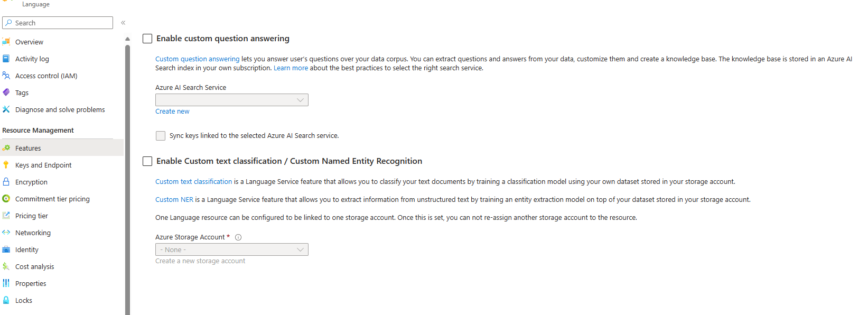Open the Azure Storage Account dropdown

pyautogui.click(x=231, y=249)
